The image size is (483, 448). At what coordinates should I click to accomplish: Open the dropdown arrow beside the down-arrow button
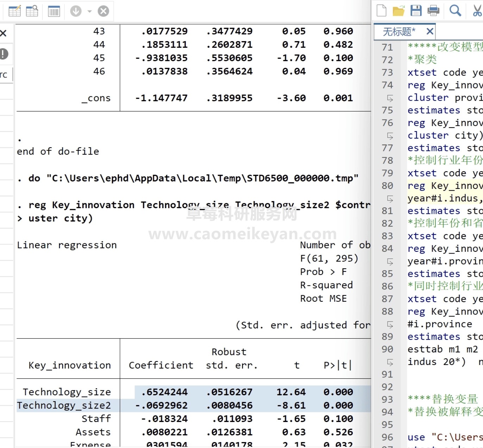point(89,11)
